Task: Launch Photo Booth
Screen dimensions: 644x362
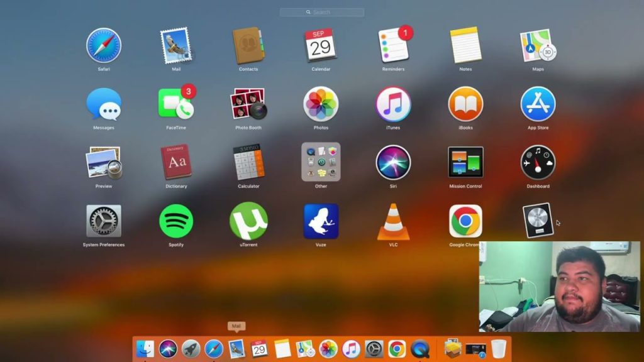Action: (248, 104)
